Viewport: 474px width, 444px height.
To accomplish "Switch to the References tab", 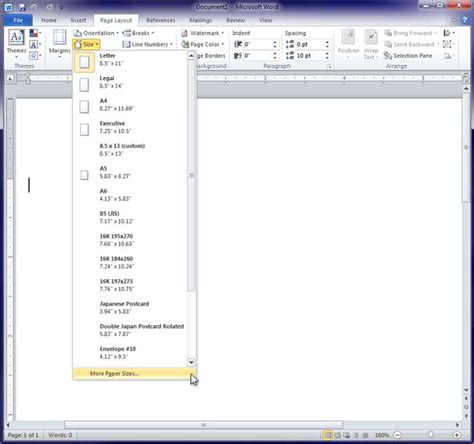I will pyautogui.click(x=160, y=20).
